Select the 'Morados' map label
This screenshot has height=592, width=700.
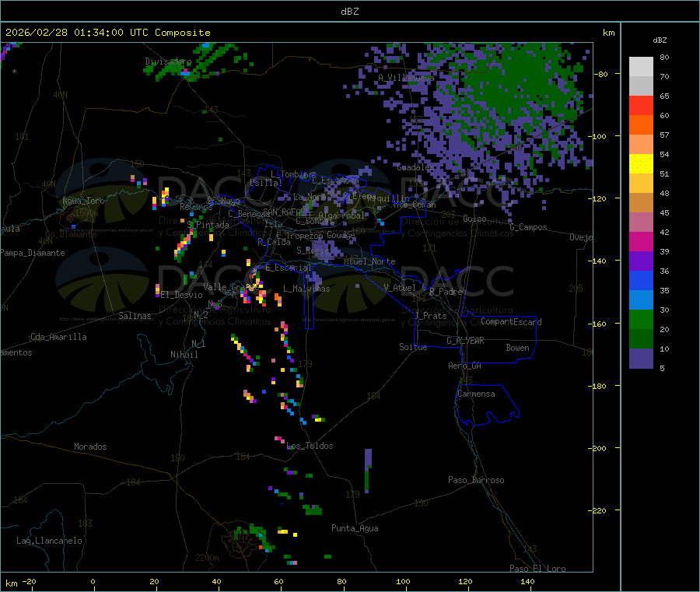pos(90,447)
